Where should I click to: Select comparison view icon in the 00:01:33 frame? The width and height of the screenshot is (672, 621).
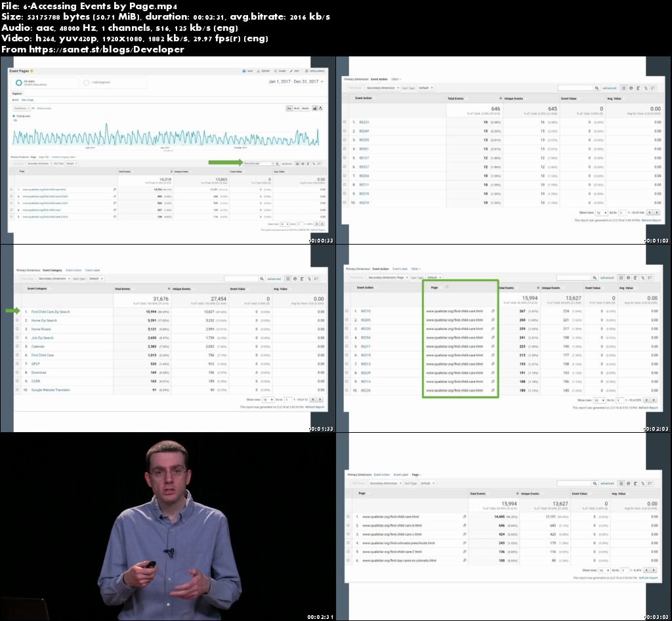click(x=310, y=279)
